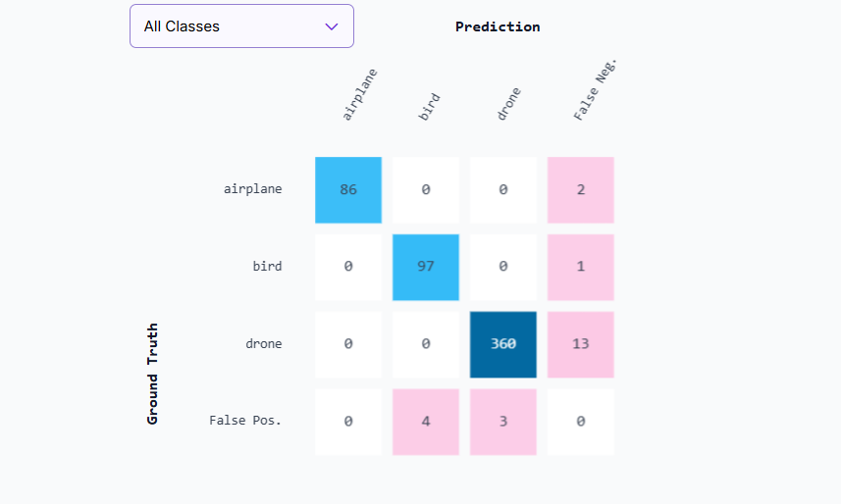Select drone False Neg. cell showing 13
The width and height of the screenshot is (841, 504).
(581, 344)
